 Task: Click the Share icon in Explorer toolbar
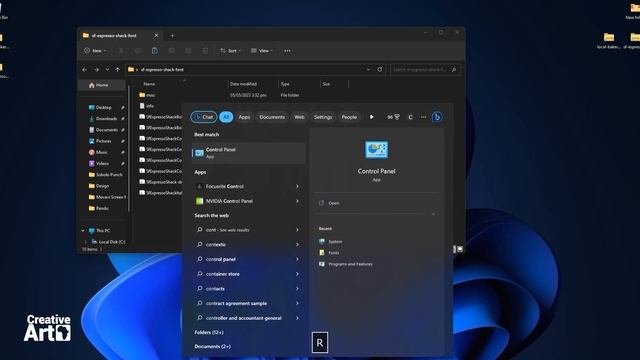tap(188, 51)
